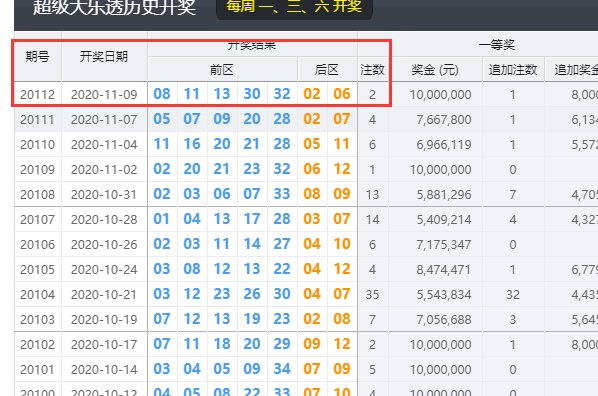598x396 pixels.
Task: Click draw date 2020-11-04
Action: tap(104, 145)
